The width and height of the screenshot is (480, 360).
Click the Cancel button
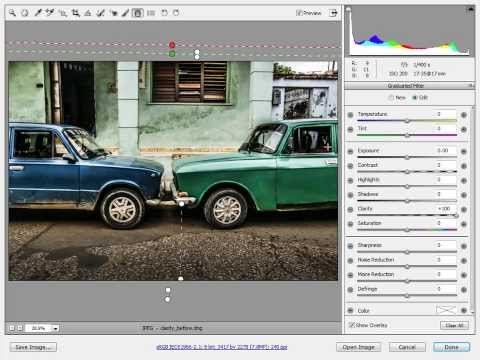click(407, 347)
